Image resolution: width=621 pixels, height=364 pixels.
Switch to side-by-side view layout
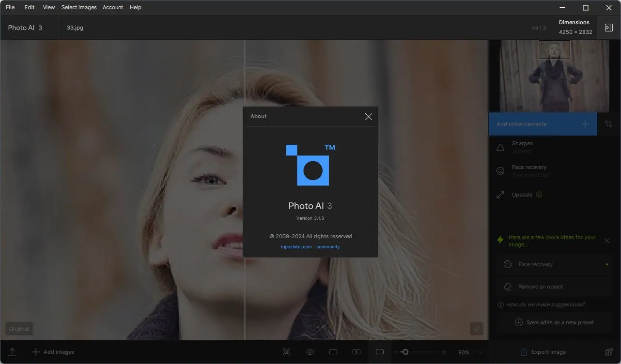pyautogui.click(x=357, y=352)
